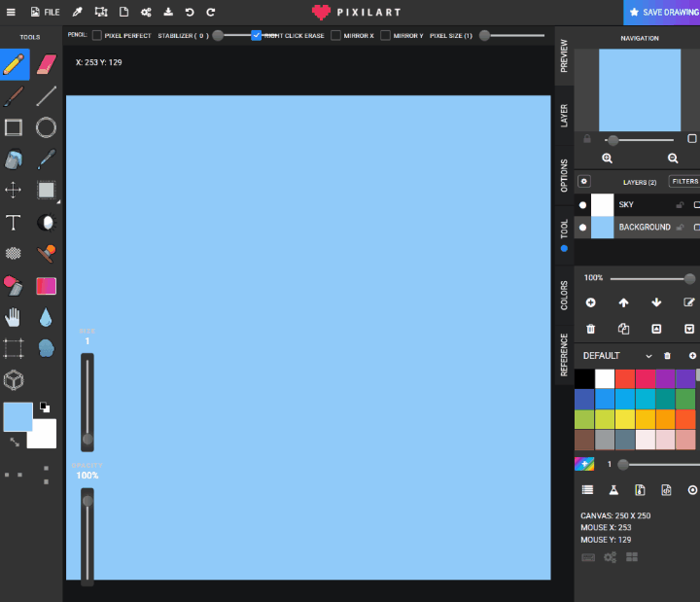
Task: Select the Color Picker eyedropper tool
Action: pyautogui.click(x=47, y=159)
